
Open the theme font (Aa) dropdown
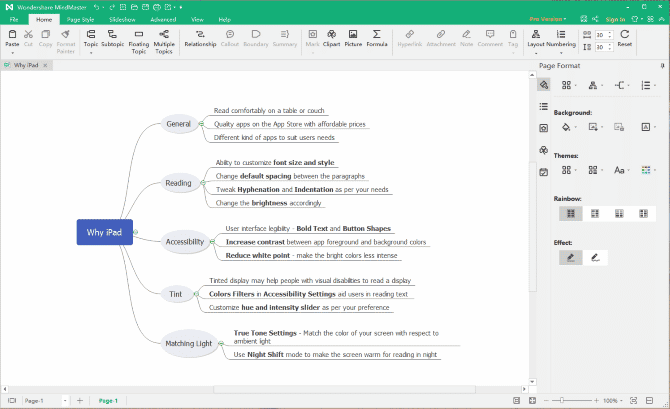pos(627,171)
